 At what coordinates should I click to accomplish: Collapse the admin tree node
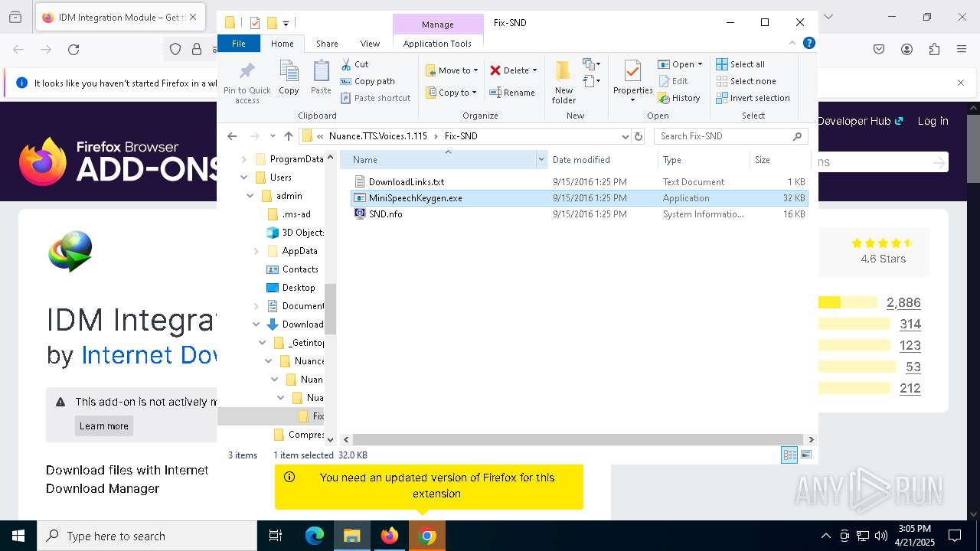(x=250, y=196)
